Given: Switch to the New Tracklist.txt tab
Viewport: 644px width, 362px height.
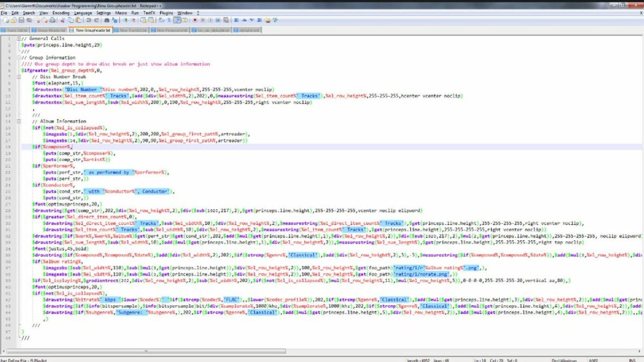Looking at the screenshot, I should 131,30.
